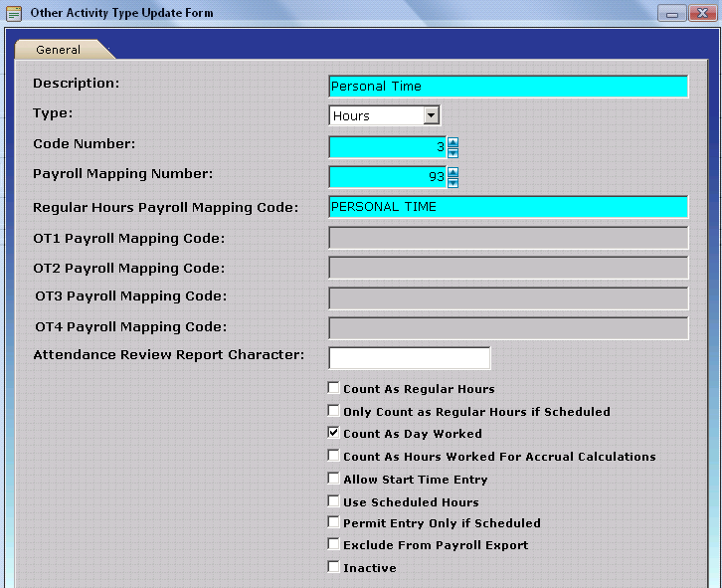Tick Only Count as Regular Hours if Scheduled
The height and width of the screenshot is (588, 722).
(334, 410)
